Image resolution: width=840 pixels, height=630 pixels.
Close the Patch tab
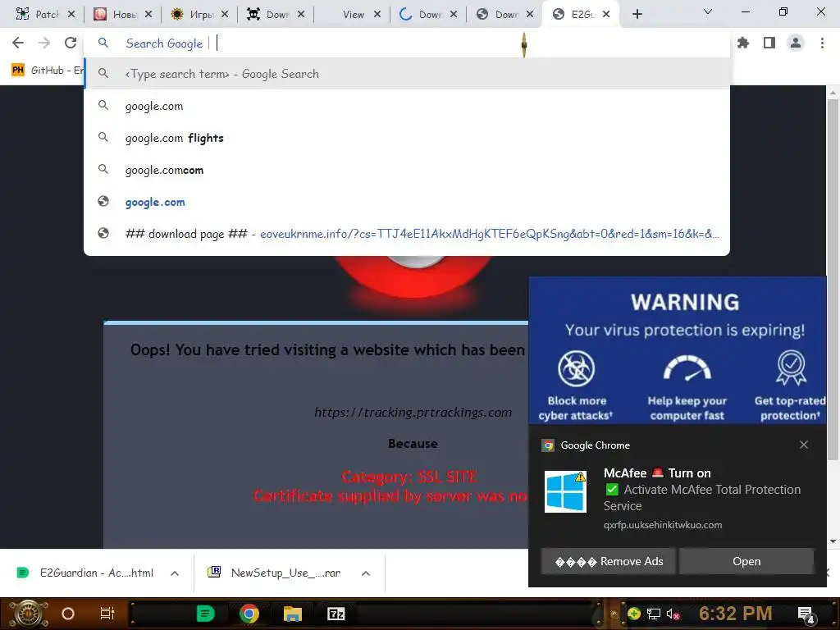pyautogui.click(x=71, y=15)
